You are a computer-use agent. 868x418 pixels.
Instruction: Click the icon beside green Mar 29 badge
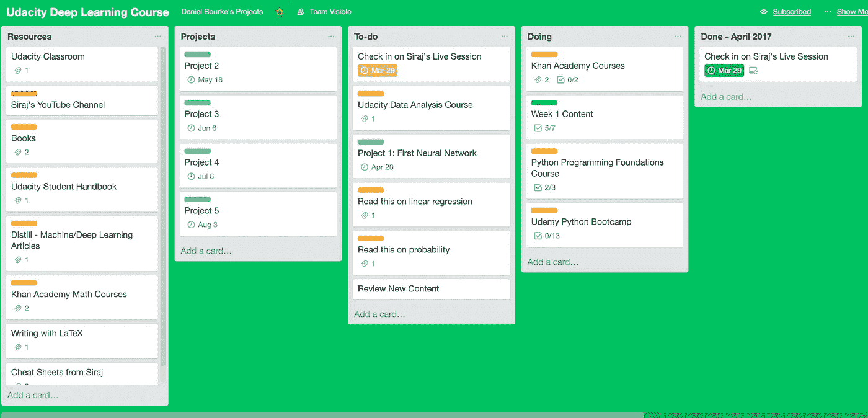coord(753,71)
